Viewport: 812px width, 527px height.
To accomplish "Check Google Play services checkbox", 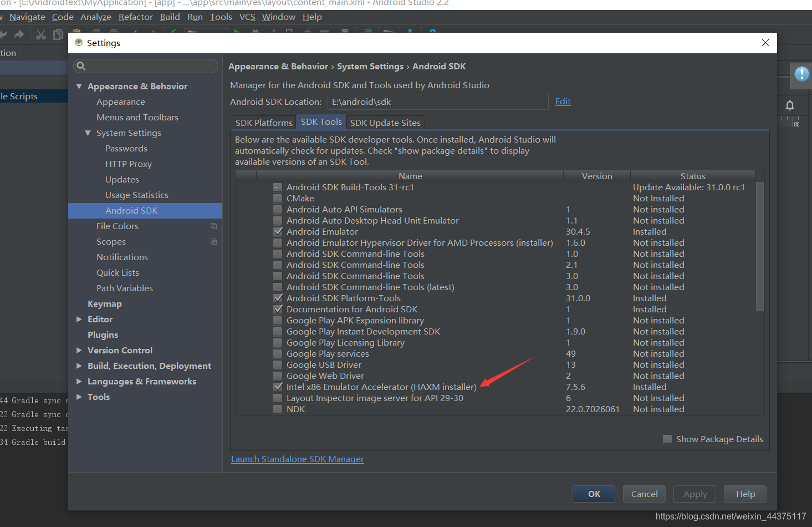I will tap(278, 354).
